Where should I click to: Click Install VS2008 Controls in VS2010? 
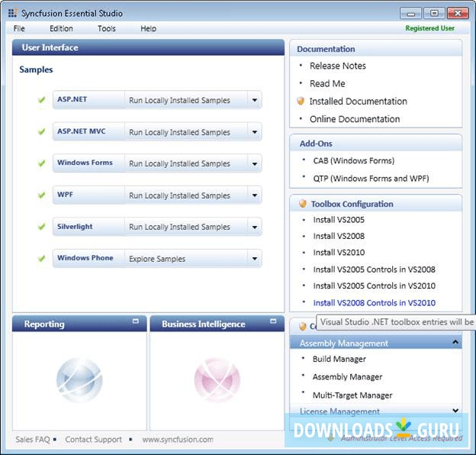(x=375, y=303)
